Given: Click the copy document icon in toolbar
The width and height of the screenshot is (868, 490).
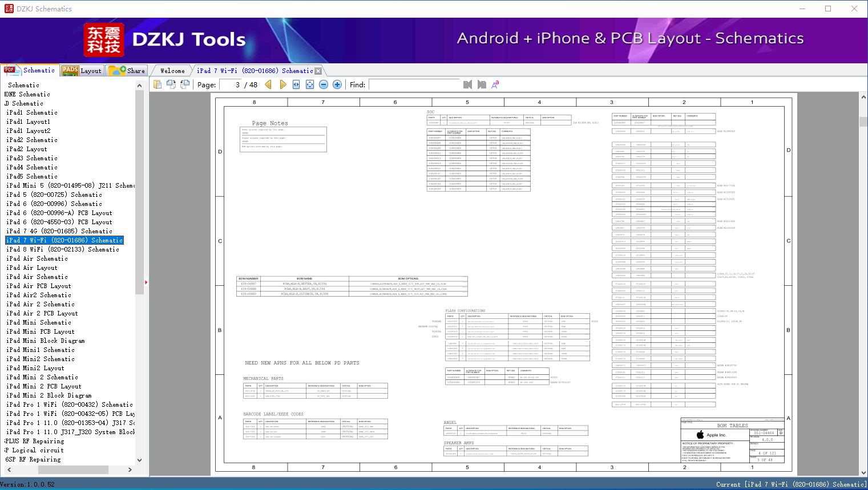Looking at the screenshot, I should 158,84.
